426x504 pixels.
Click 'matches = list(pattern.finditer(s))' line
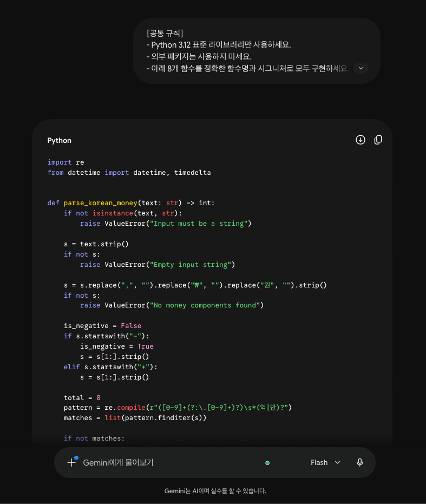135,418
